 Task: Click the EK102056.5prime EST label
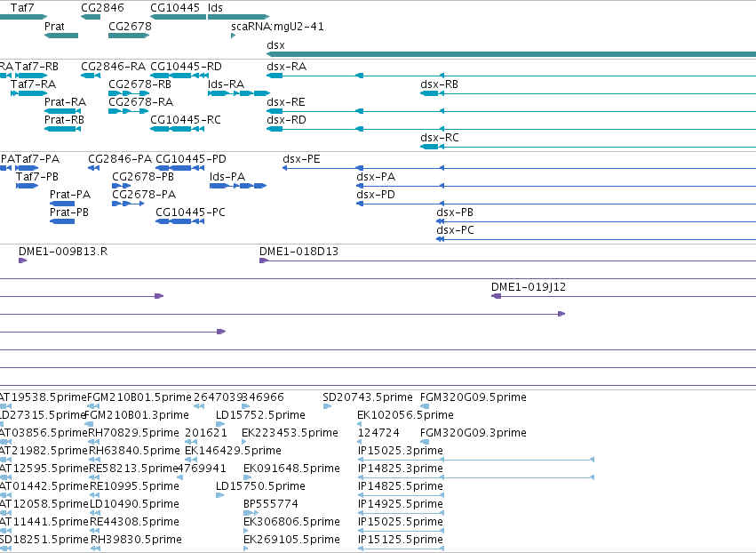tap(405, 415)
